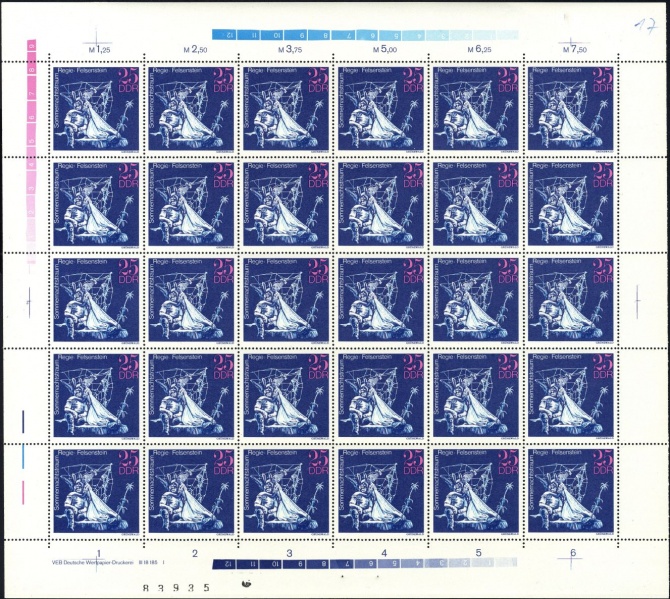Screen dimensions: 670x599
Task: Click the bottom-row stamp above column number 2
Action: 191,490
